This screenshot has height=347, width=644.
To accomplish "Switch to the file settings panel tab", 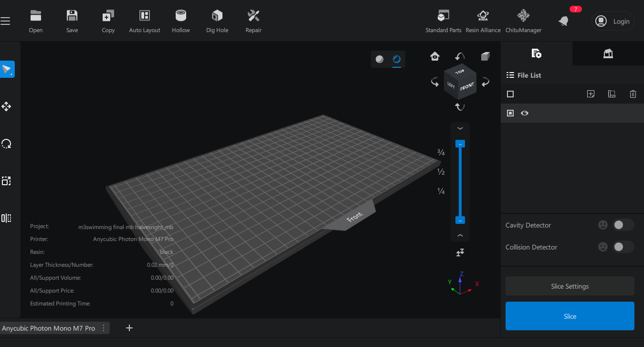I will pos(536,53).
